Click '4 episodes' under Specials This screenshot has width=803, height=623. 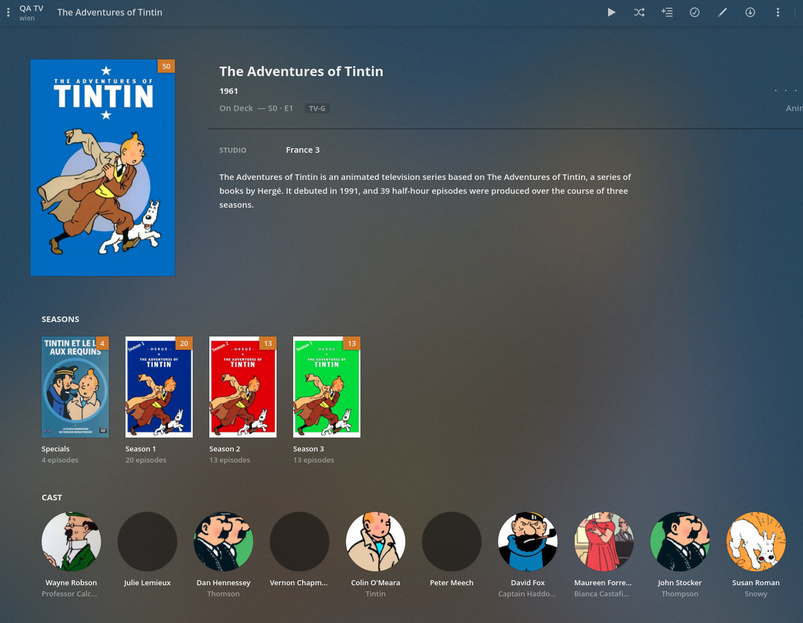(x=60, y=460)
